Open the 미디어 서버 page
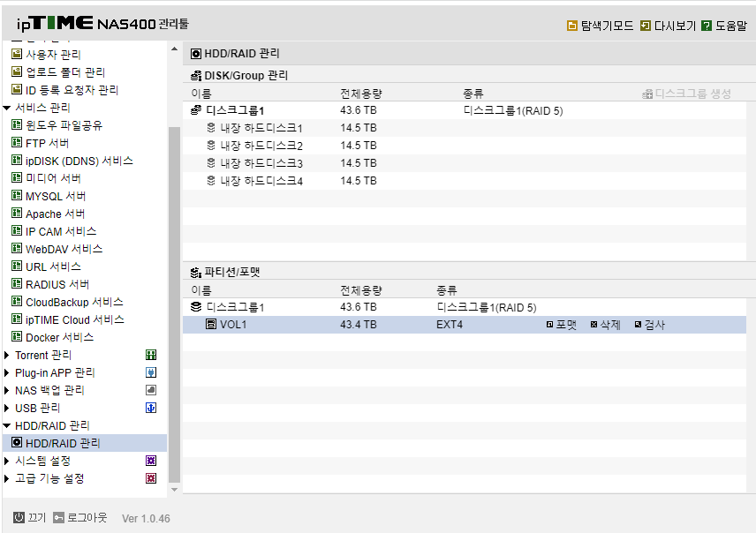The height and width of the screenshot is (533, 756). (53, 178)
